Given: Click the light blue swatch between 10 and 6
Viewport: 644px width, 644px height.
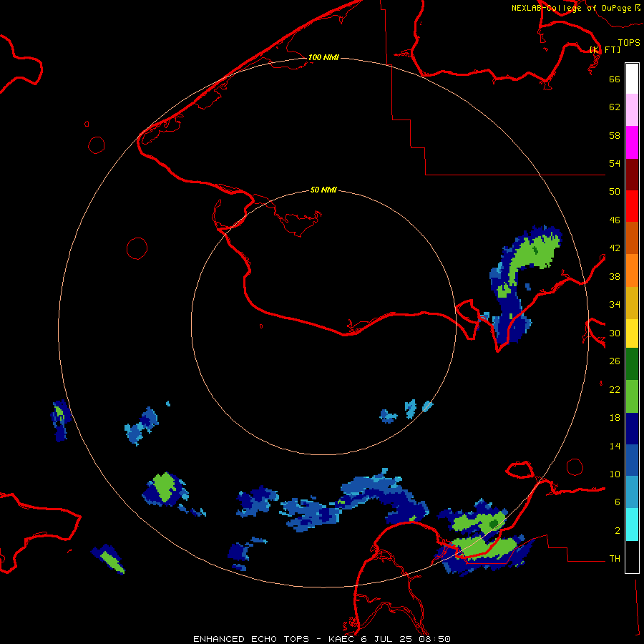Looking at the screenshot, I should click(x=632, y=492).
